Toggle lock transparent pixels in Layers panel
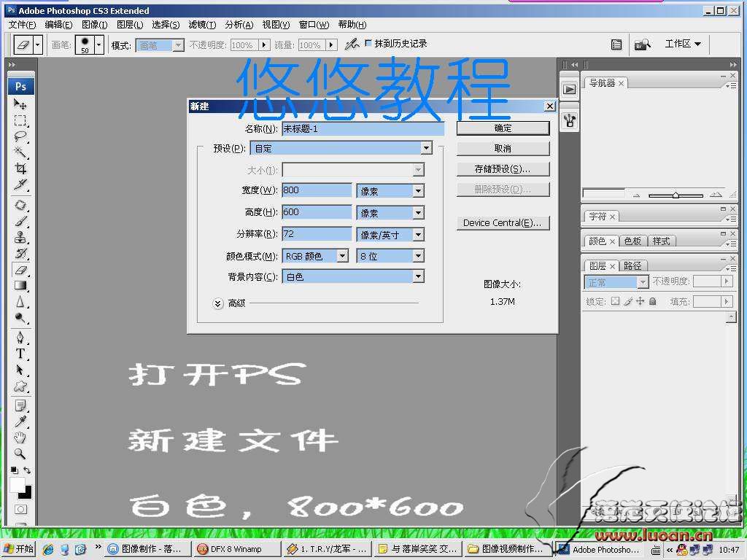The width and height of the screenshot is (747, 560). click(x=615, y=301)
